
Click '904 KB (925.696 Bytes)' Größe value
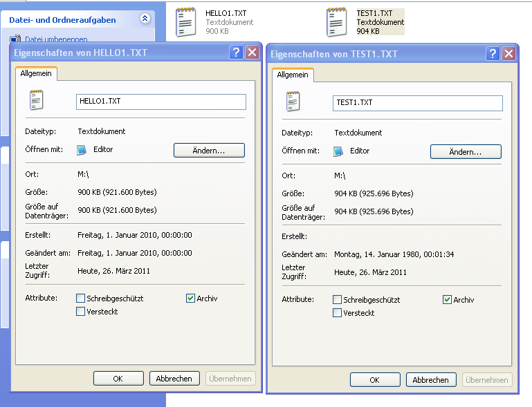pos(374,193)
